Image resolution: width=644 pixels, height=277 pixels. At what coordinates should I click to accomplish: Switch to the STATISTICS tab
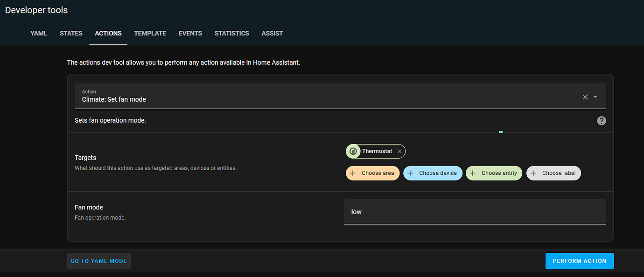(231, 33)
